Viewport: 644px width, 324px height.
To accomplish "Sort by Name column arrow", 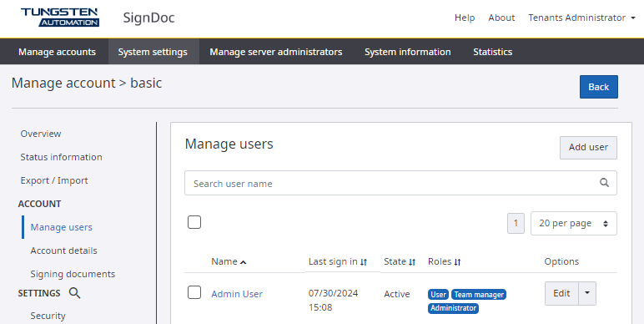I will click(243, 262).
